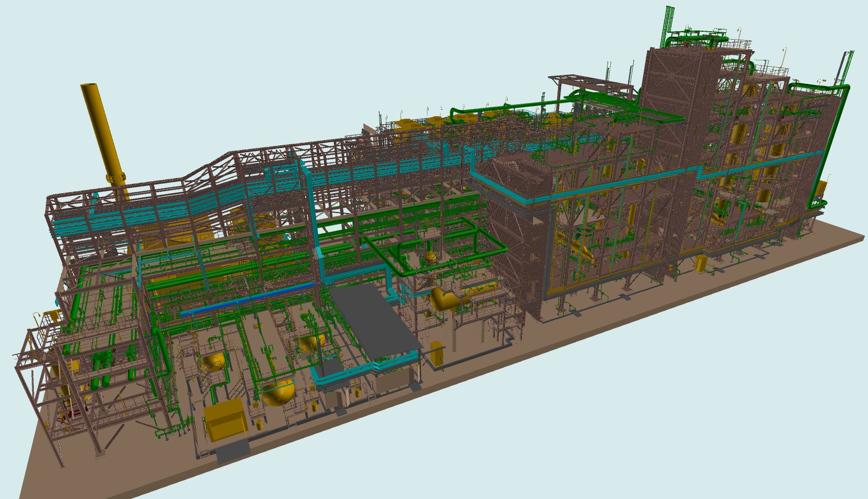
Task: Select the yellow rectangular box unit at front
Action: 225,421
